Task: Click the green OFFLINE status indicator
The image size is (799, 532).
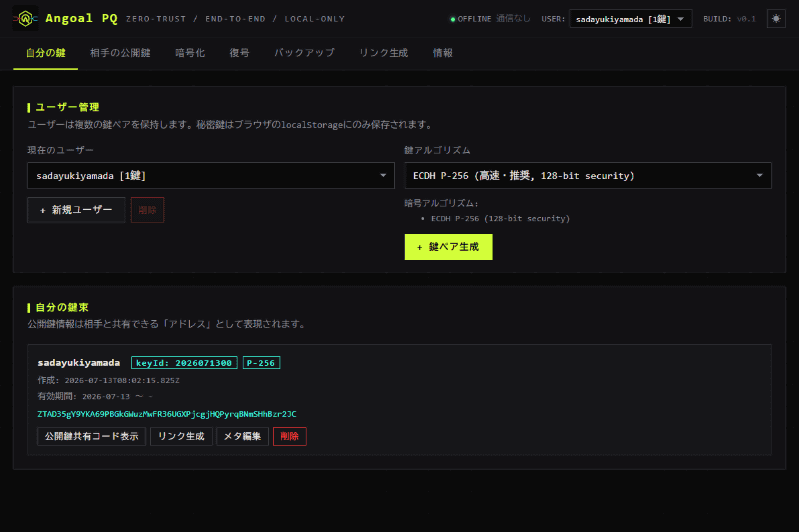Action: (x=471, y=19)
